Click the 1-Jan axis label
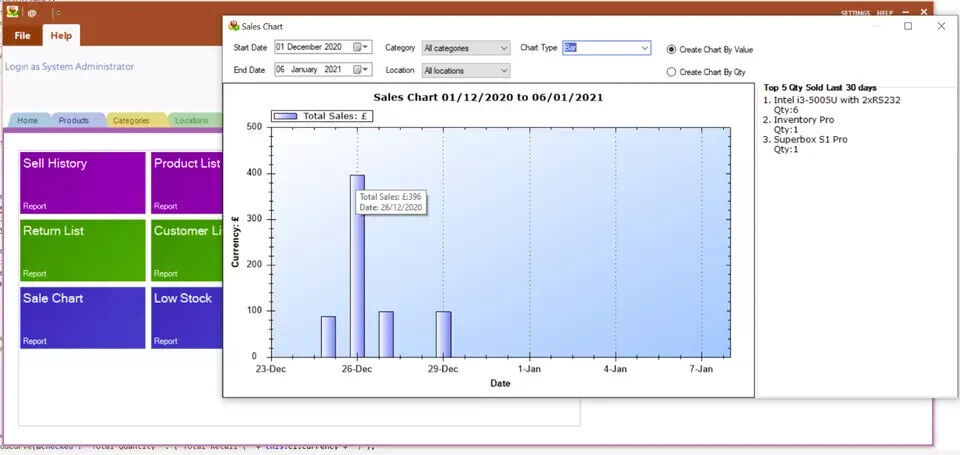 [x=529, y=369]
